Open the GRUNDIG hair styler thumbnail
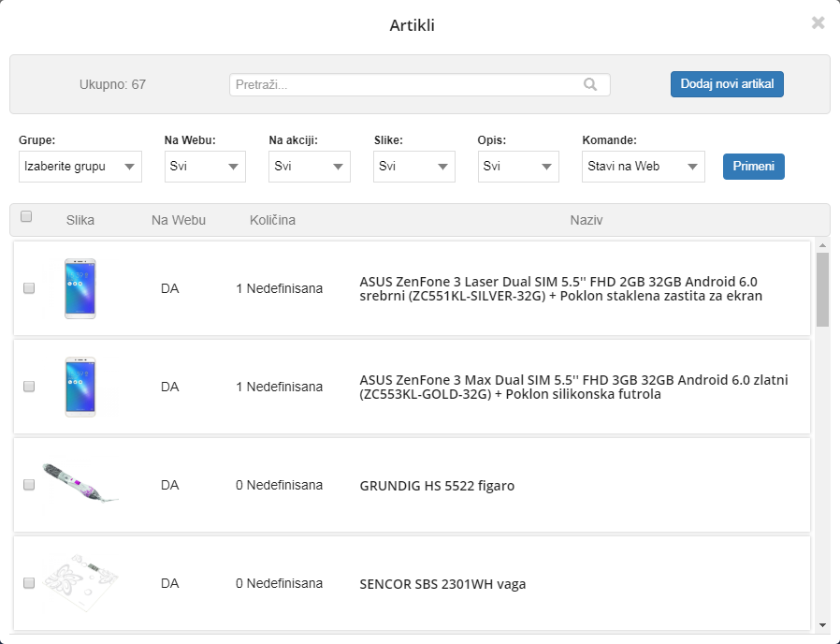This screenshot has height=644, width=840. pyautogui.click(x=80, y=483)
